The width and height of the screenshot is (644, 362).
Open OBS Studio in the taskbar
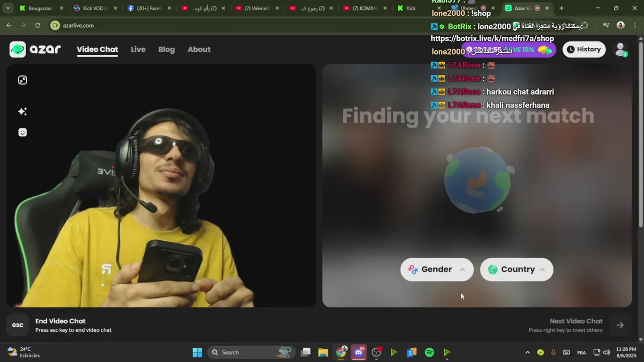(376, 352)
